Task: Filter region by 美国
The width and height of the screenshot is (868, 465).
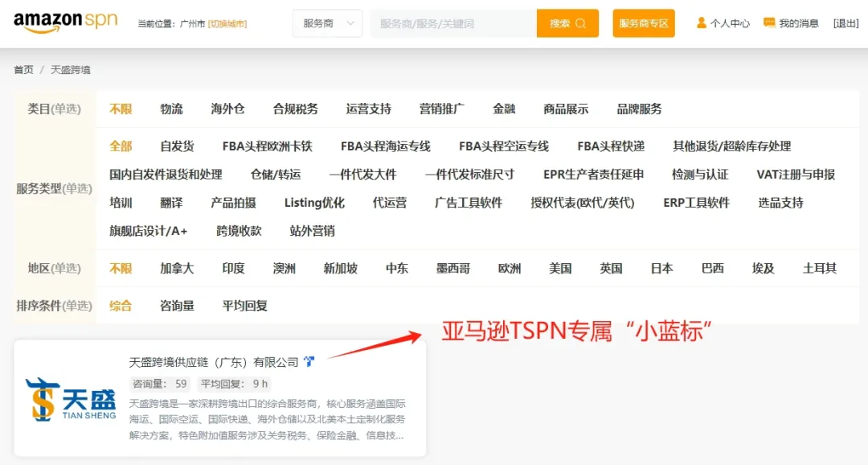Action: click(560, 269)
